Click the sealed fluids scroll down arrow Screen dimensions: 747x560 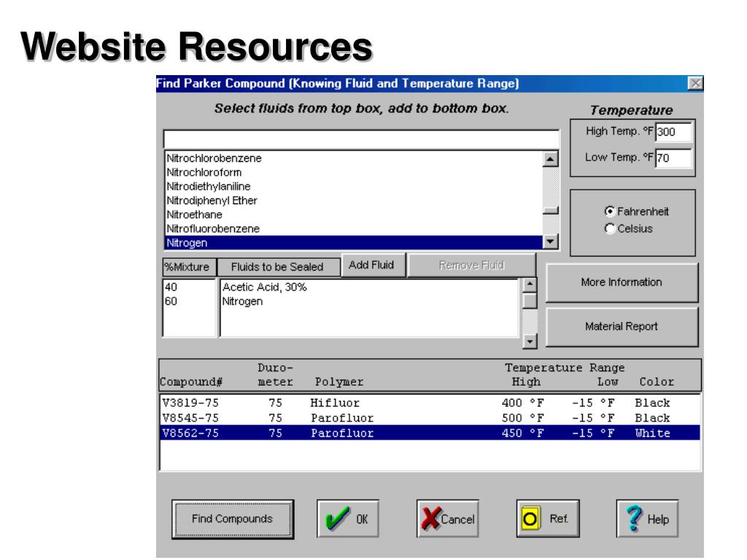click(x=530, y=341)
